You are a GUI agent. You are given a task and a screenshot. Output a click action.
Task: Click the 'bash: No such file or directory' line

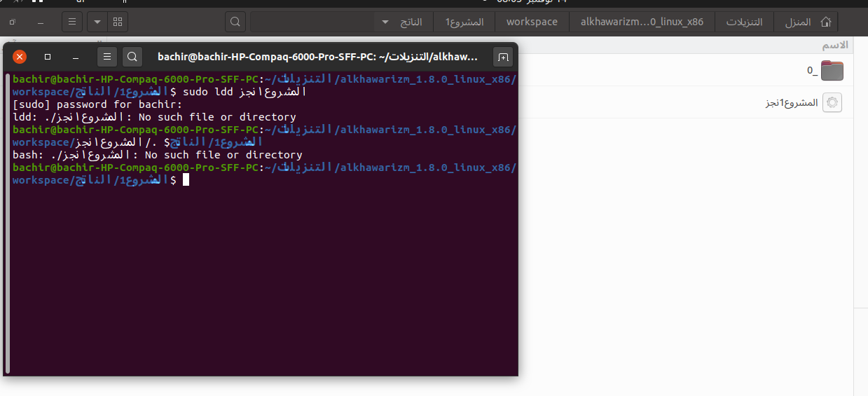158,155
